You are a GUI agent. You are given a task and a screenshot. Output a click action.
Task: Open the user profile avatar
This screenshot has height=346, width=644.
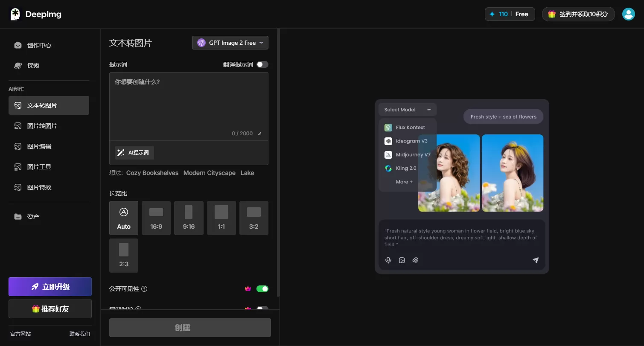(x=628, y=14)
